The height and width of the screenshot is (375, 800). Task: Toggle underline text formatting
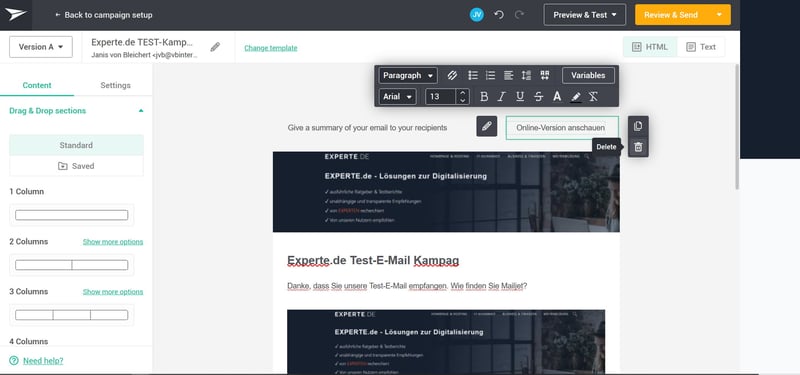coord(520,97)
